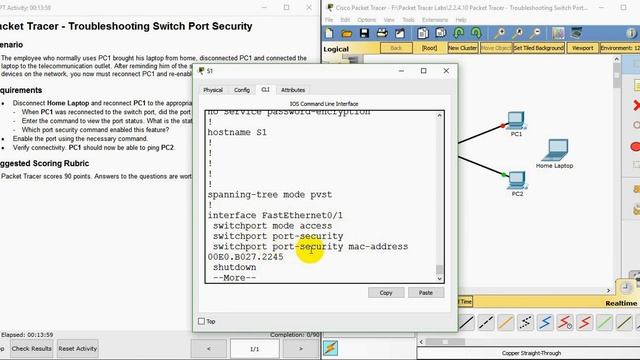The height and width of the screenshot is (360, 640).
Task: Toggle the Top checkbox in the S1 window
Action: coord(201,322)
